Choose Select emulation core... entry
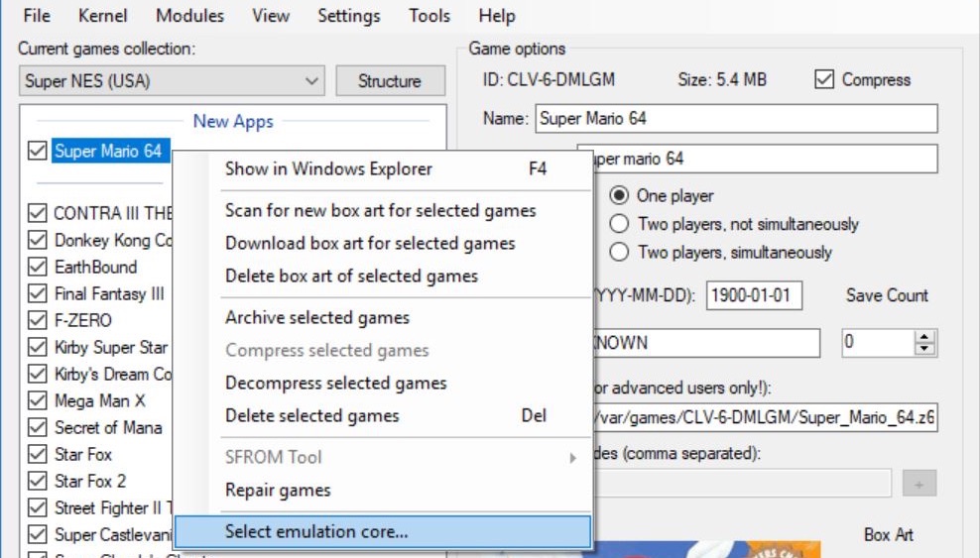Image resolution: width=980 pixels, height=558 pixels. 383,532
